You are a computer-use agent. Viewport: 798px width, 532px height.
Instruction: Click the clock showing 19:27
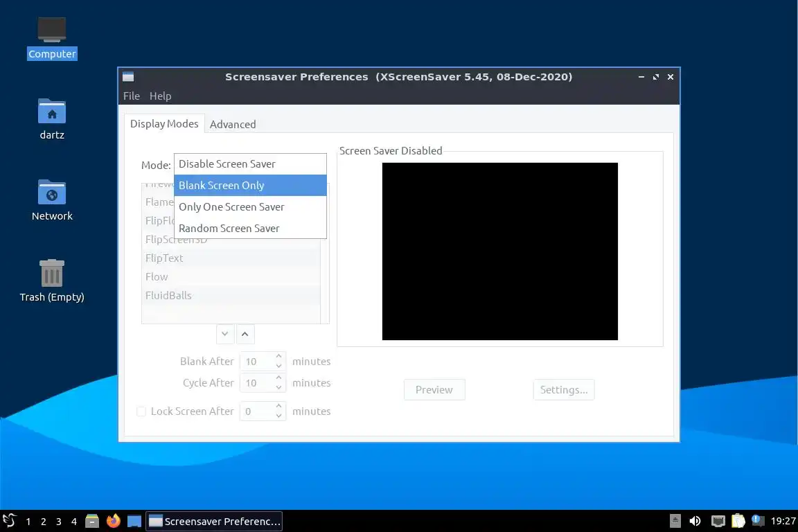click(x=783, y=521)
